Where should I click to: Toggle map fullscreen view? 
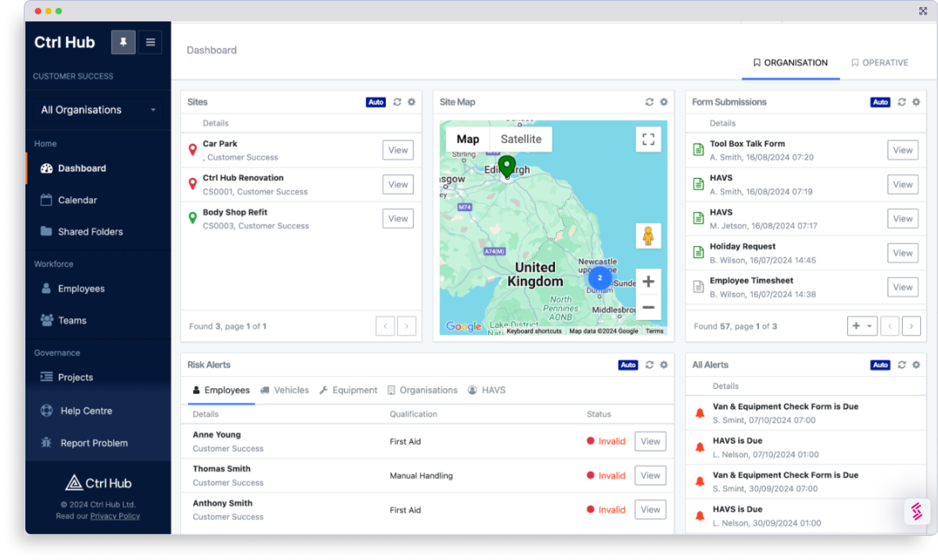click(x=648, y=139)
